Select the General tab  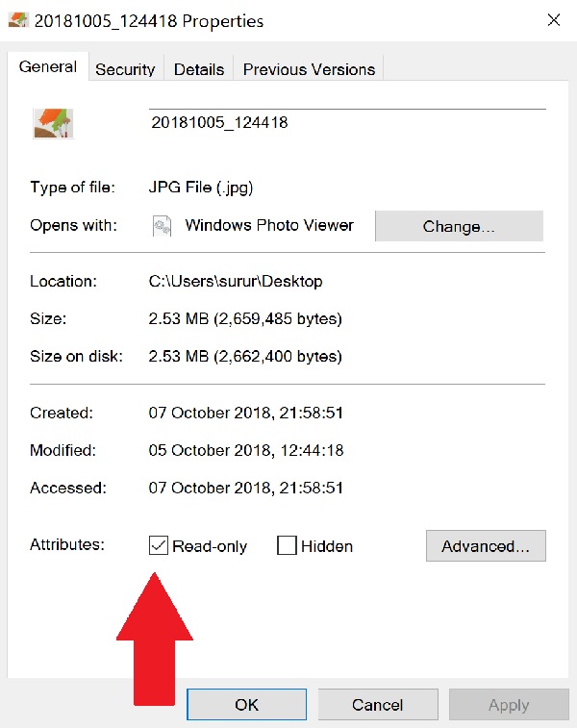(x=48, y=67)
